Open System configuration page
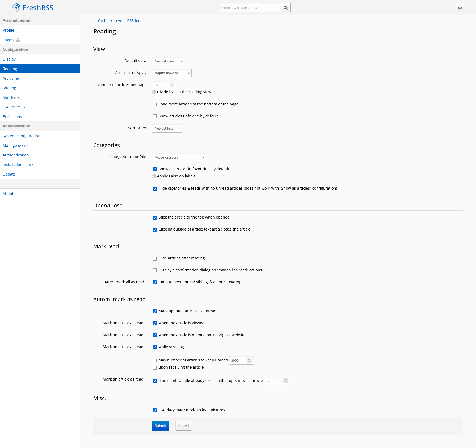The height and width of the screenshot is (448, 476). [x=40, y=136]
